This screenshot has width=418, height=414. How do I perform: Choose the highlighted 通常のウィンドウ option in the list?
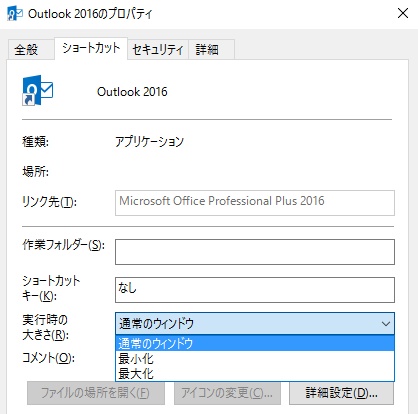[255, 343]
